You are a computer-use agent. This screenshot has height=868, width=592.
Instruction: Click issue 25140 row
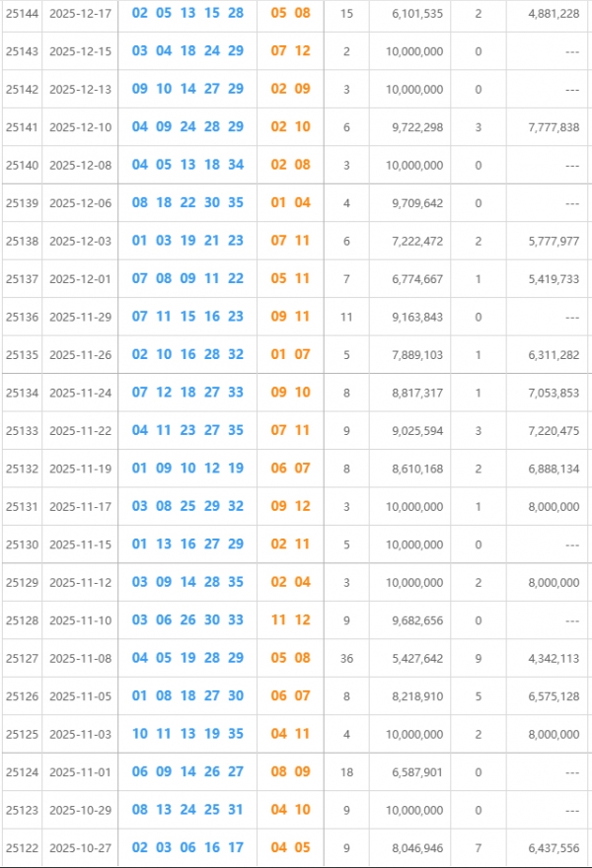pyautogui.click(x=21, y=165)
